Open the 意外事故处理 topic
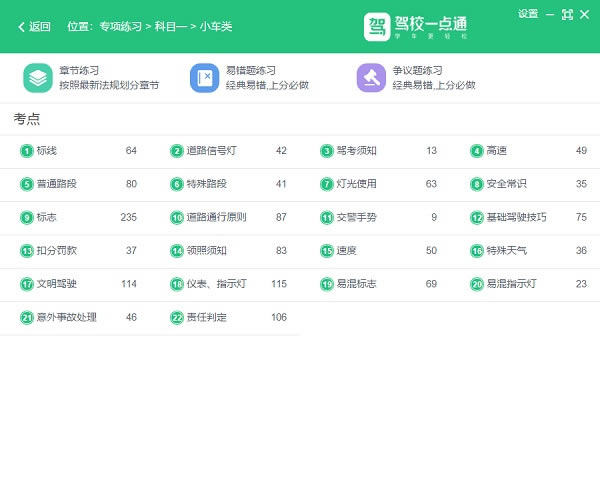Image resolution: width=600 pixels, height=480 pixels. pyautogui.click(x=66, y=317)
